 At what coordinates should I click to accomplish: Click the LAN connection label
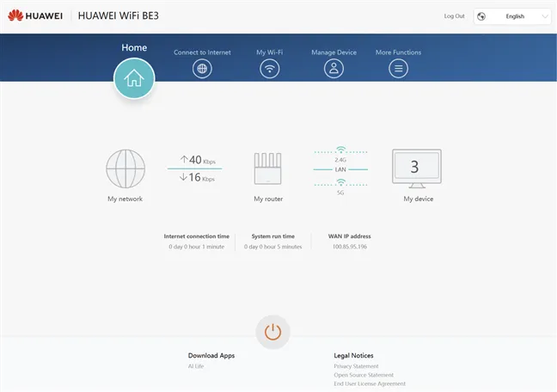pyautogui.click(x=340, y=169)
